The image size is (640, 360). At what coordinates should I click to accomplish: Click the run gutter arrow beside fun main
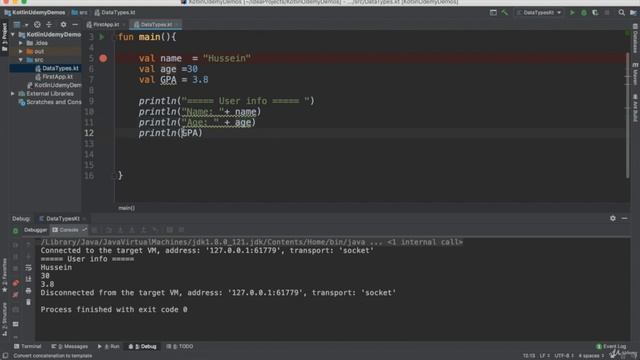[102, 37]
